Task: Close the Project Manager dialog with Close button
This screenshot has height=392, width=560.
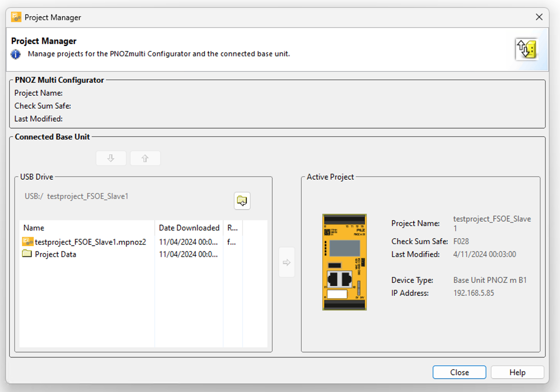Action: click(459, 372)
